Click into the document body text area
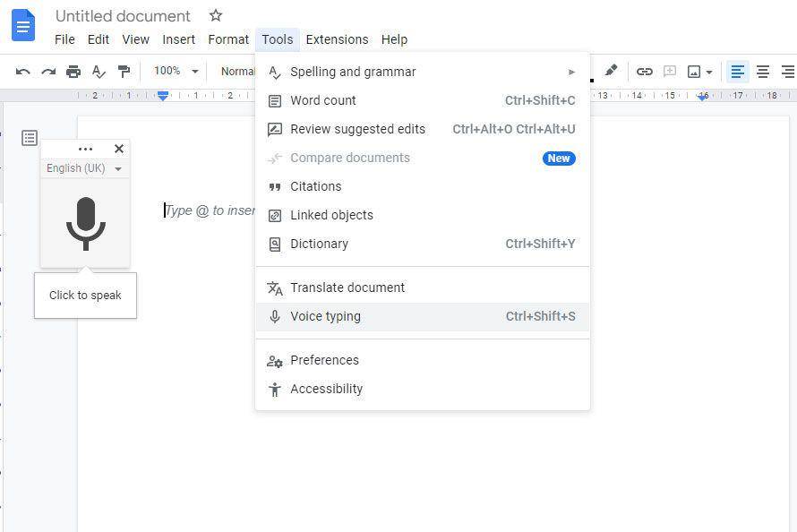The height and width of the screenshot is (532, 797). (209, 210)
